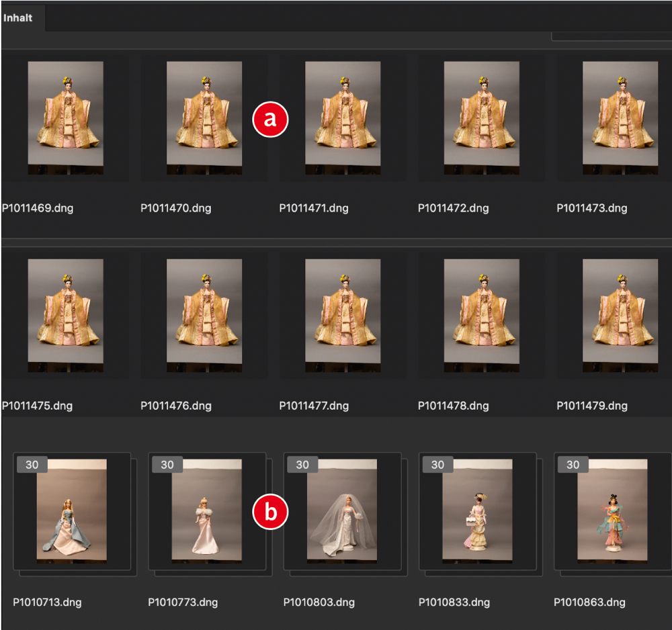The height and width of the screenshot is (630, 672).
Task: Select thumbnail of P1011479.dng
Action: click(620, 315)
